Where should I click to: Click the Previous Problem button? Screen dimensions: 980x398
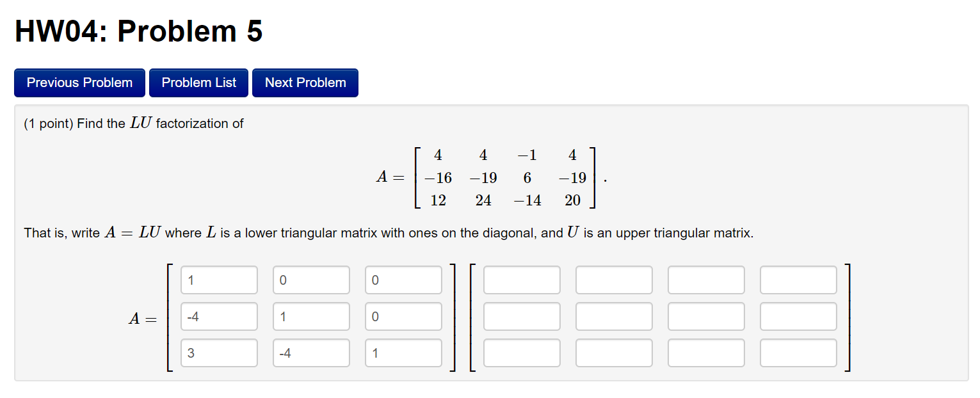pyautogui.click(x=79, y=83)
